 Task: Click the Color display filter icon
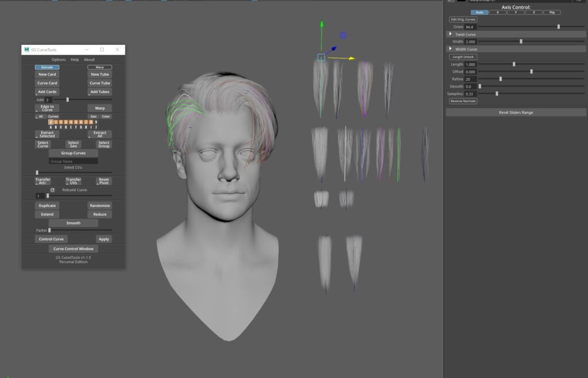pyautogui.click(x=106, y=116)
